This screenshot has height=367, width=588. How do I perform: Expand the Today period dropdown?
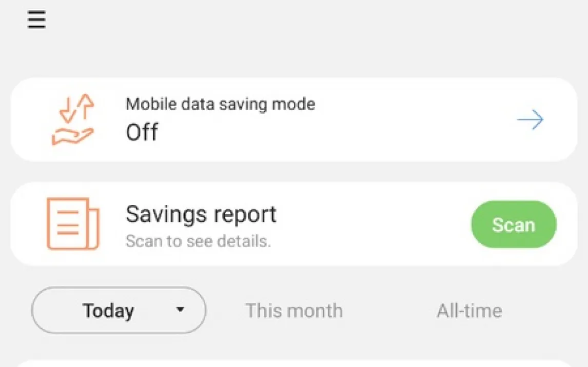point(119,310)
